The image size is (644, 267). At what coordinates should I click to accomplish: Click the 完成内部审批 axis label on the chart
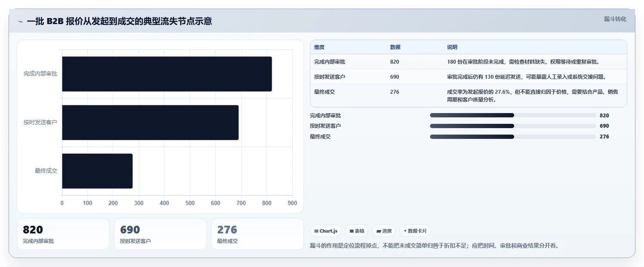40,74
